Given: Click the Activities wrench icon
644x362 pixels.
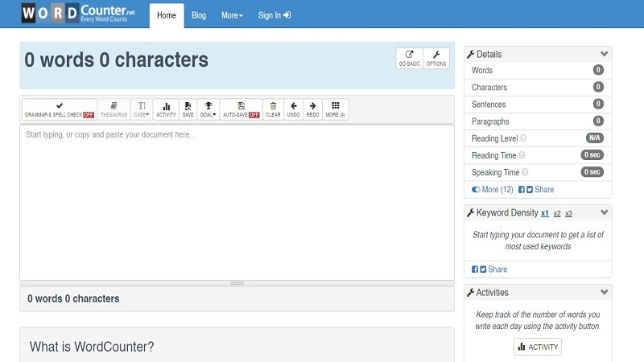Looking at the screenshot, I should [x=471, y=292].
